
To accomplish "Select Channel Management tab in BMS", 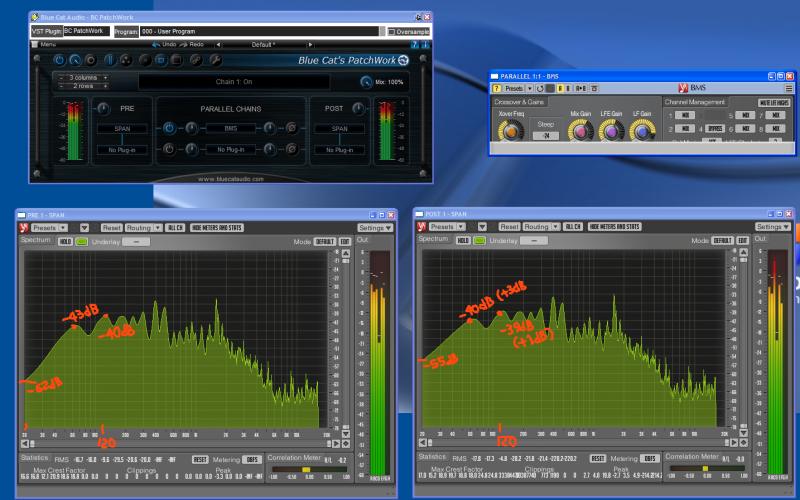I will 694,102.
